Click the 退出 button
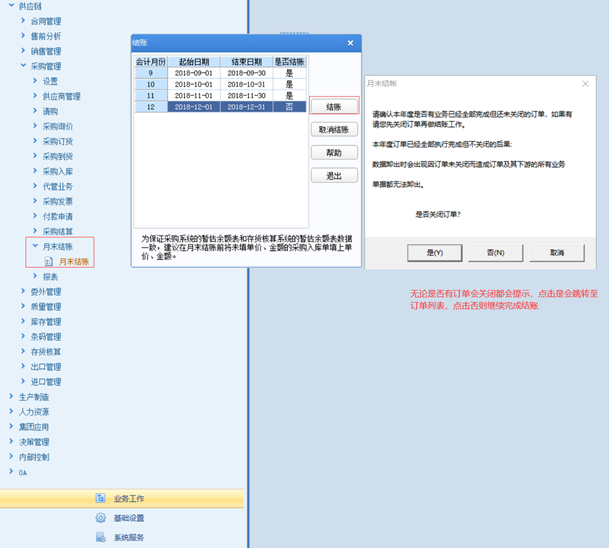The width and height of the screenshot is (609, 548). click(334, 176)
